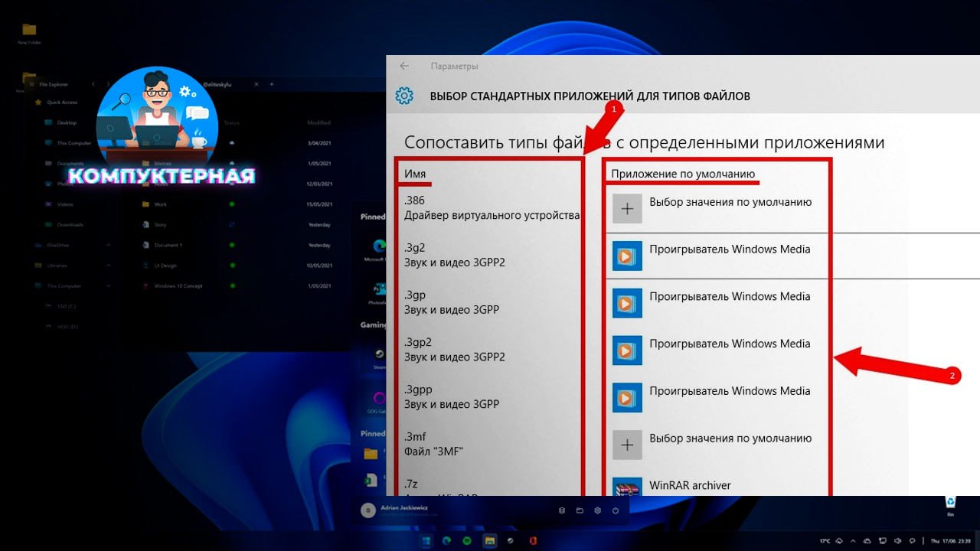Go back in File Explorer navigation
This screenshot has width=980, height=551.
(x=93, y=84)
